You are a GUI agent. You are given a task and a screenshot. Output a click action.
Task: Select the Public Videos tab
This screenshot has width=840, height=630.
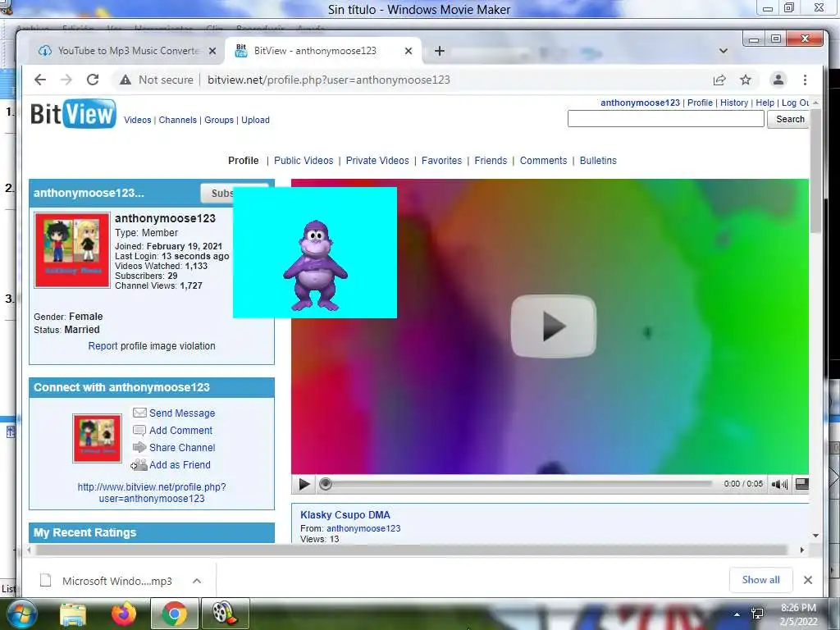(x=304, y=161)
